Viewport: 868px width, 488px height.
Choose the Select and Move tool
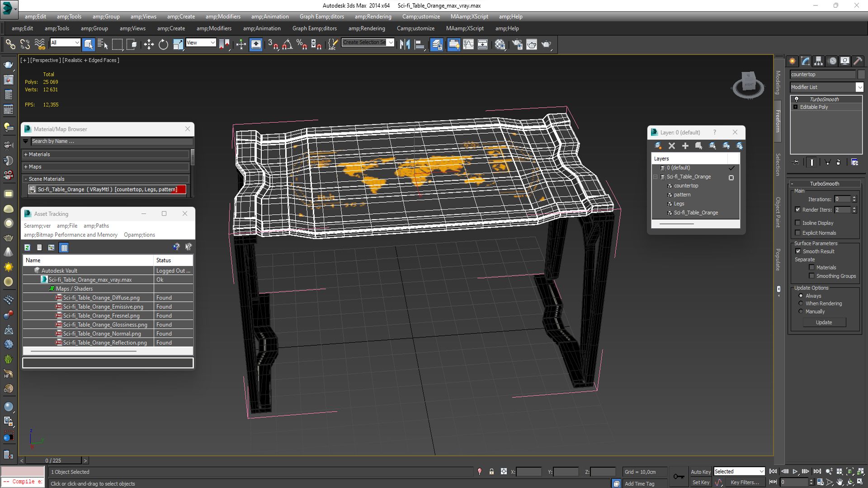coord(149,44)
